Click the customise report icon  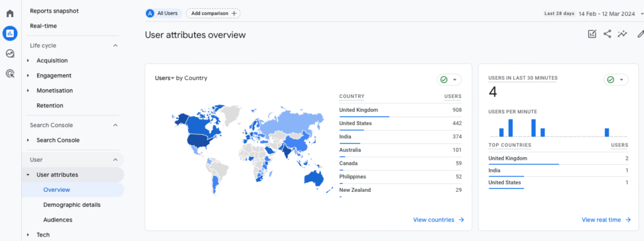point(592,34)
